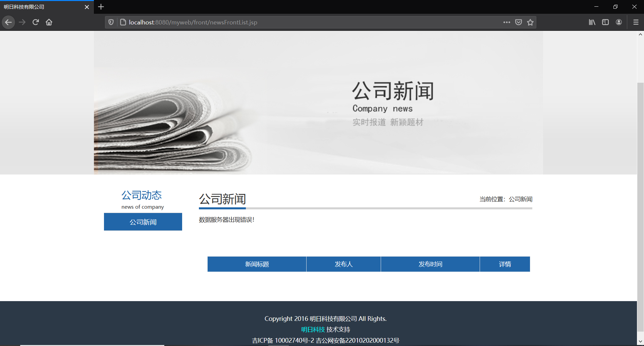The height and width of the screenshot is (346, 644).
Task: Open page actions three-dot menu
Action: point(506,22)
